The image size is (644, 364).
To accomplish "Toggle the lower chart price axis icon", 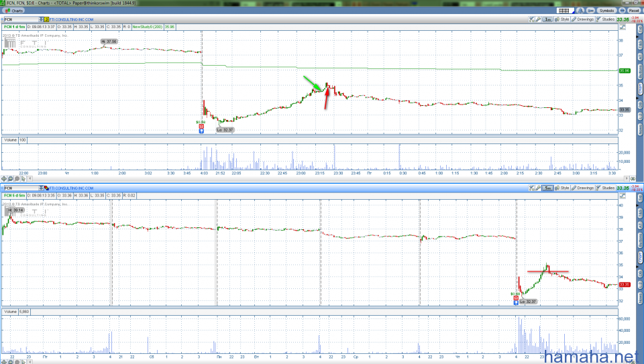I will click(x=623, y=196).
